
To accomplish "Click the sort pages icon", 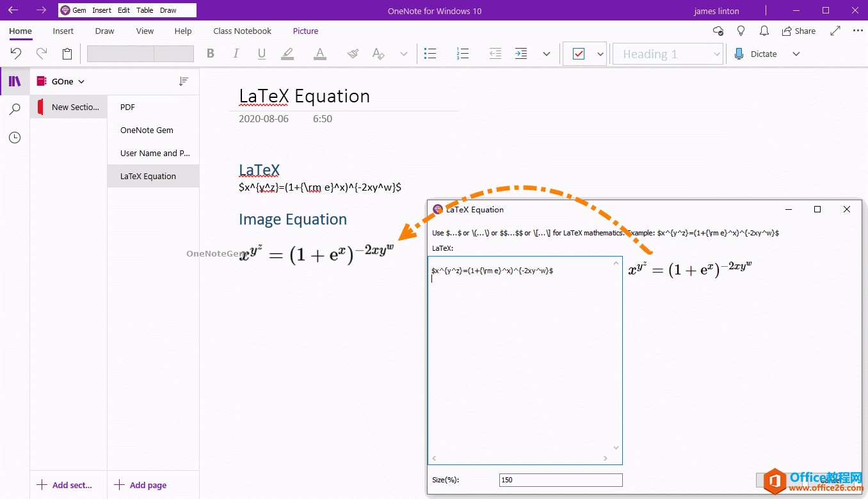I will coord(184,81).
